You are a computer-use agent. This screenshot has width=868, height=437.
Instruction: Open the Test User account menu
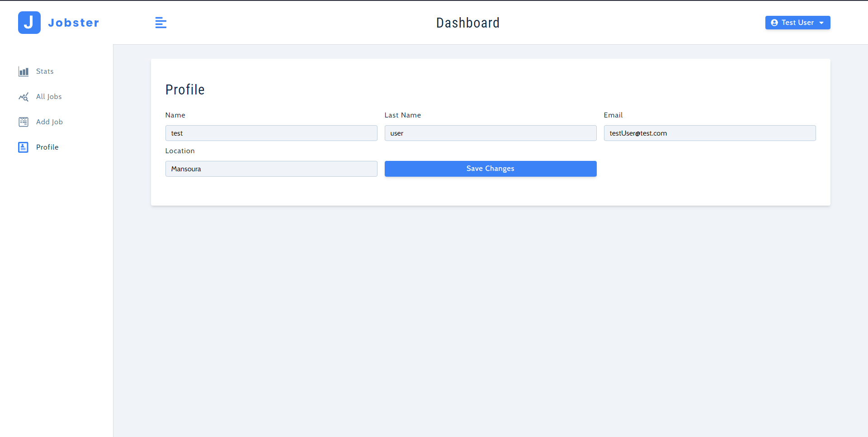pyautogui.click(x=797, y=23)
